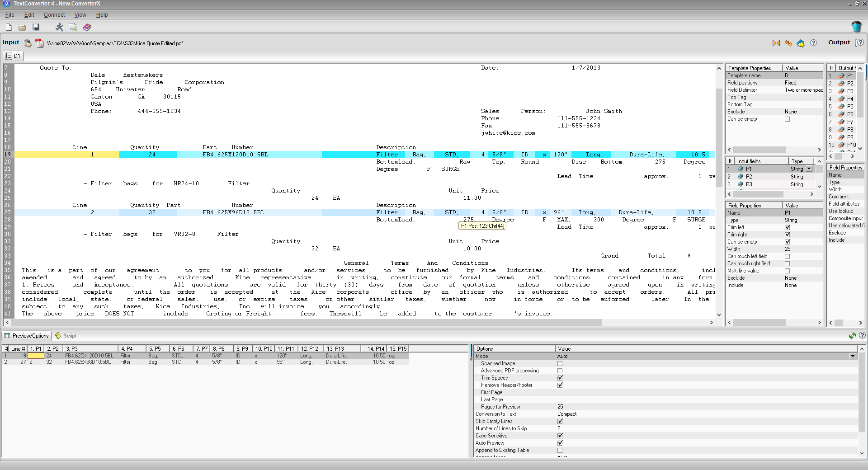Switch to the Script tab

pyautogui.click(x=66, y=336)
